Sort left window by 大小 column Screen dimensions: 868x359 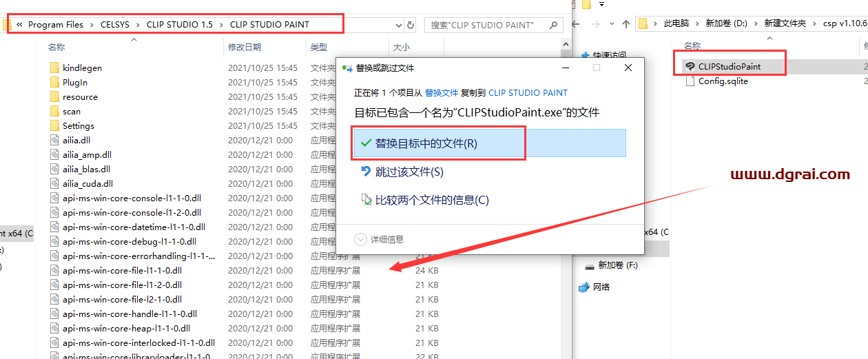(400, 47)
